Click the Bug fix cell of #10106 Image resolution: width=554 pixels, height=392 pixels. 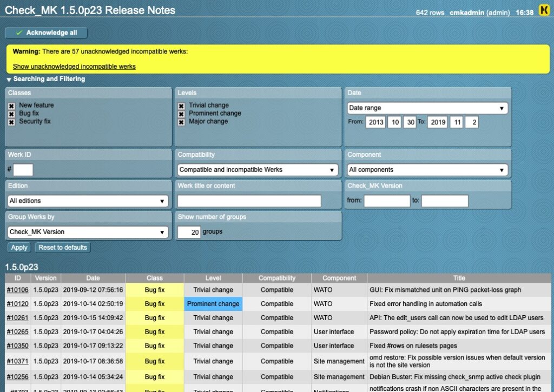point(154,290)
